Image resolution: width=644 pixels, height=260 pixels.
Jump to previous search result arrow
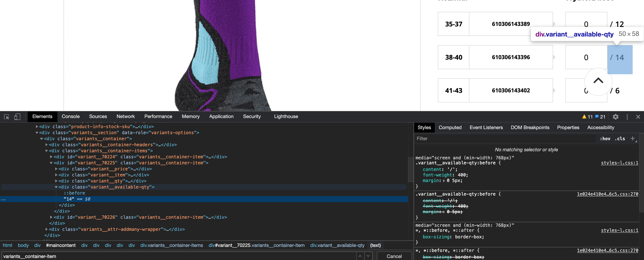(x=360, y=256)
